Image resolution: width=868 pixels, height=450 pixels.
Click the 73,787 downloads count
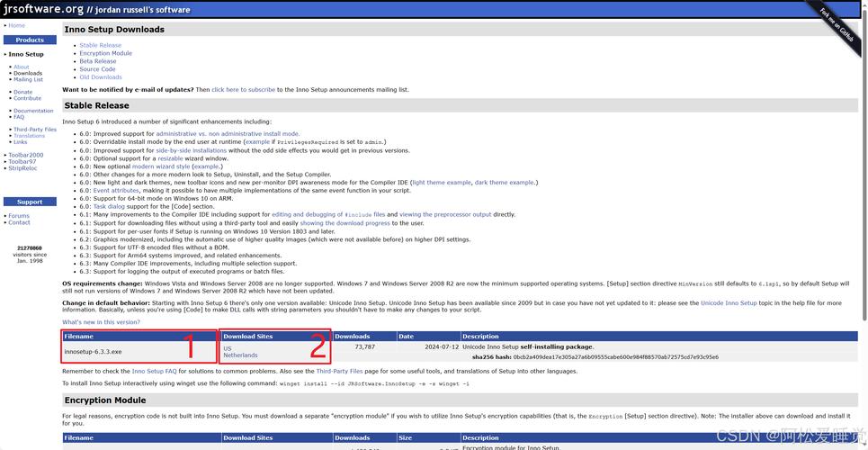(x=364, y=346)
